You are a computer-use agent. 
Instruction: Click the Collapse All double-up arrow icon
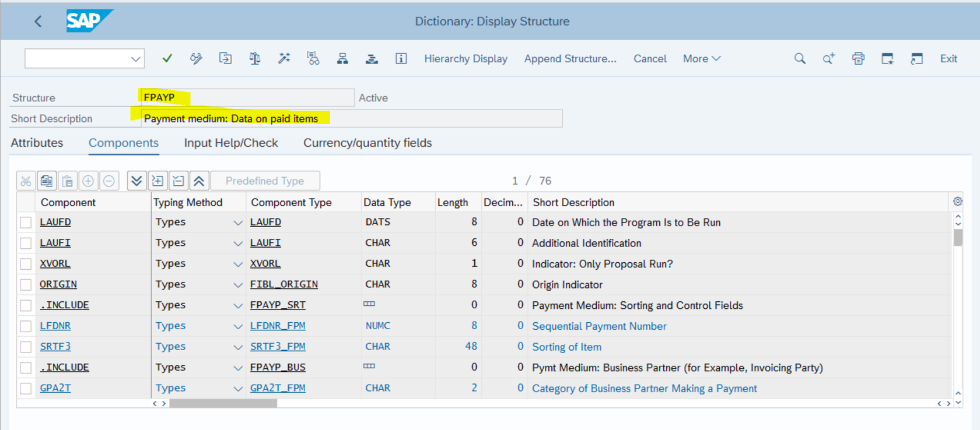tap(199, 181)
